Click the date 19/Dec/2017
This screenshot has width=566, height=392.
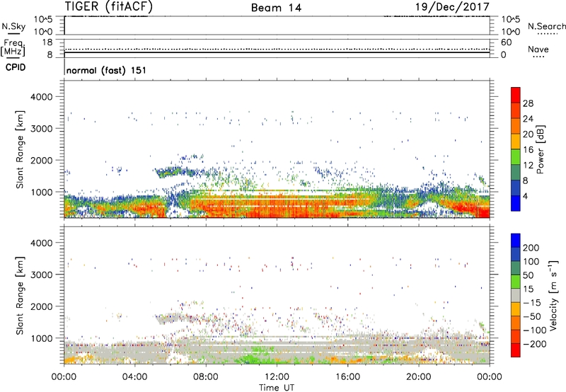pos(452,6)
